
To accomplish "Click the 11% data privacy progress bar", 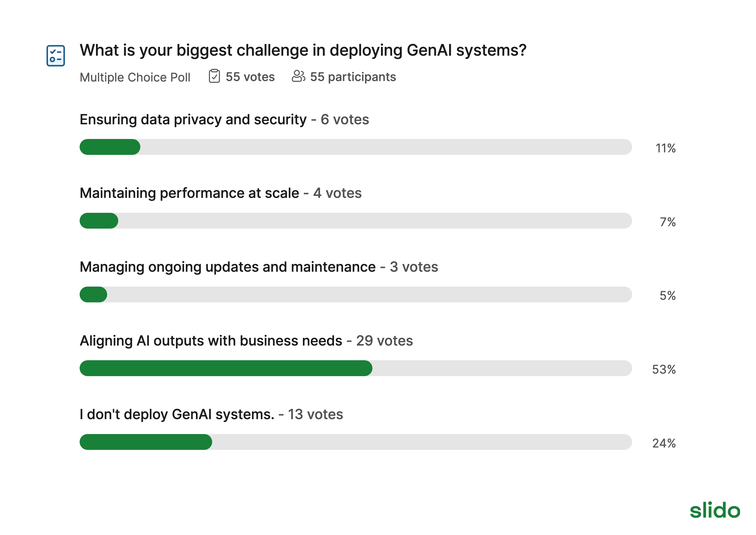I will [356, 147].
